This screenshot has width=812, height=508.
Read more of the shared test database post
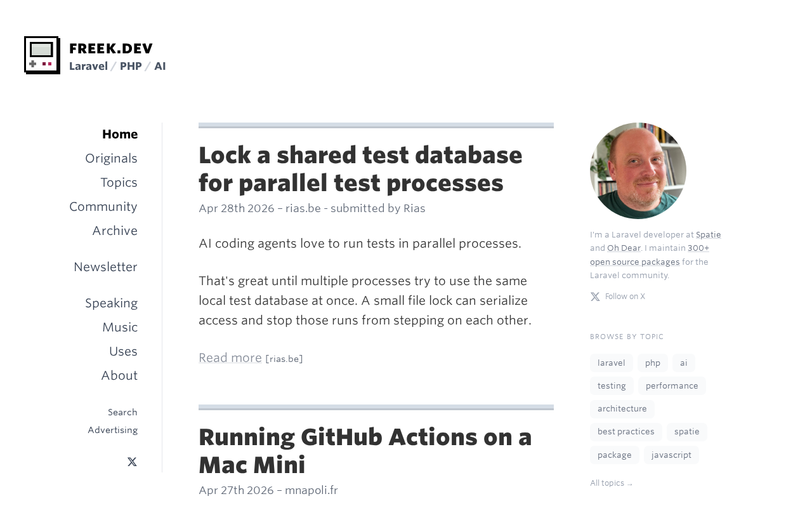tap(230, 358)
